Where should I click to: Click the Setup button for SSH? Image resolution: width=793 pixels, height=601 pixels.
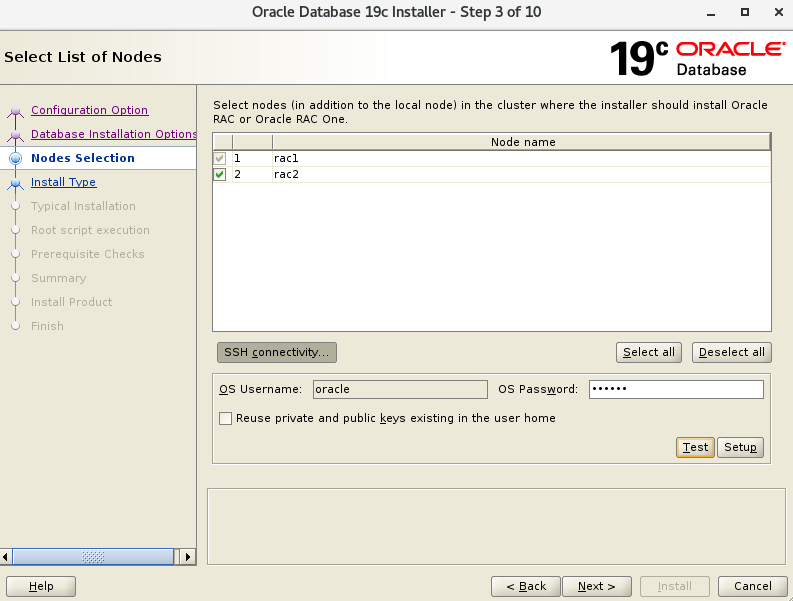click(740, 447)
